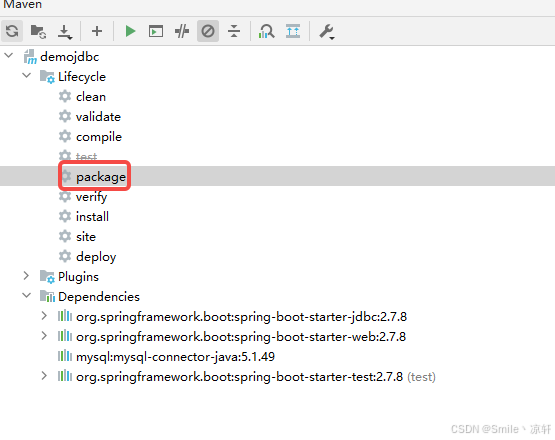555x440 pixels.
Task: Reload all Maven projects
Action: 12,31
